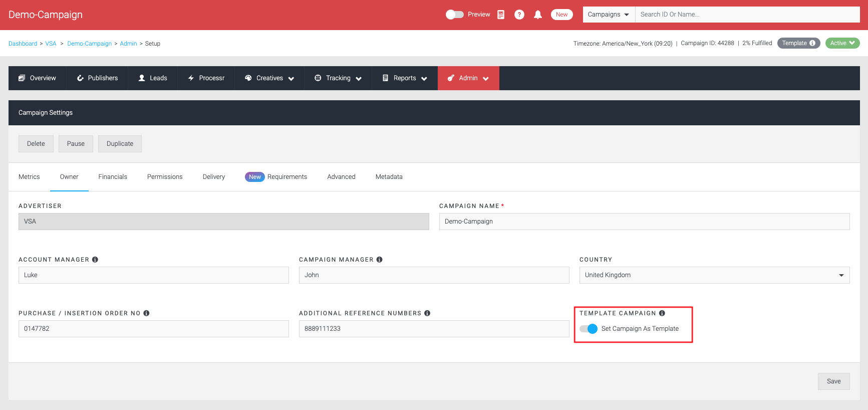Click the info icon next to Account Manager
Viewport: 868px width, 410px height.
pos(95,260)
